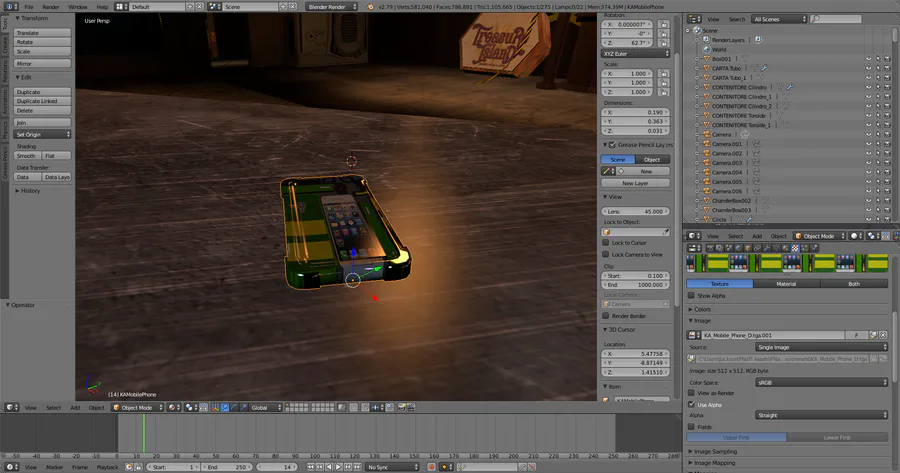Click the Mirror button

(x=42, y=63)
